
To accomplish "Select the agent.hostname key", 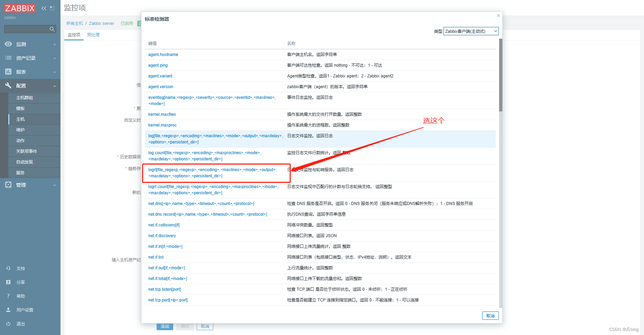I will pyautogui.click(x=163, y=55).
